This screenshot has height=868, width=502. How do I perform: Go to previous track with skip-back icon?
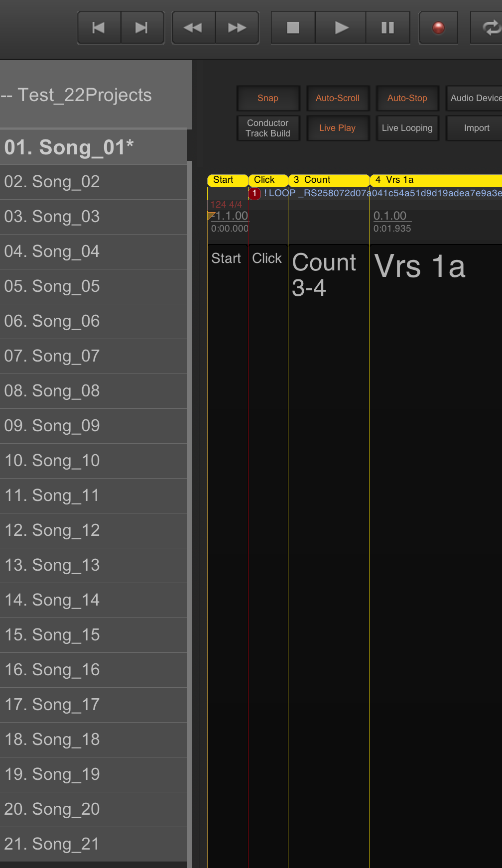pos(99,28)
